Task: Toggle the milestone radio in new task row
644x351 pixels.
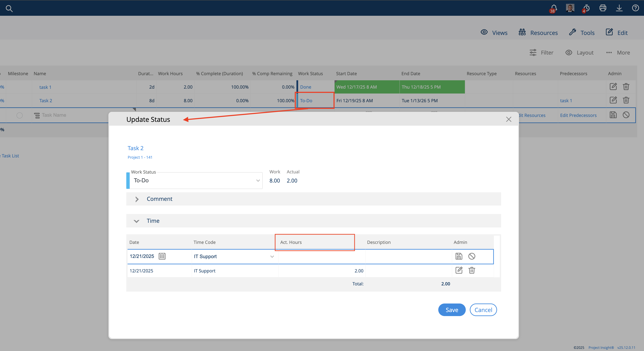Action: tap(20, 115)
